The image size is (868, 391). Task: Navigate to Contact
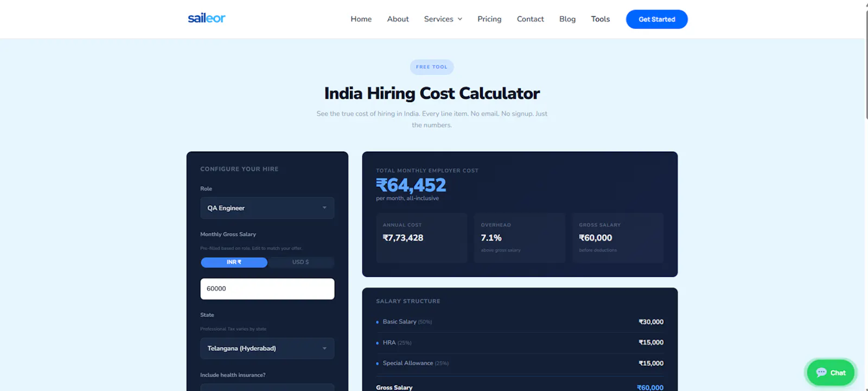(530, 19)
